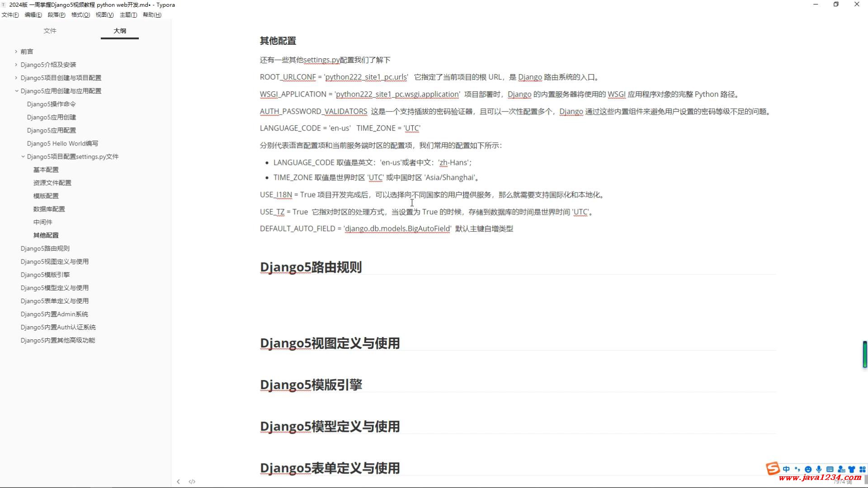Open the 视图(V) menu
This screenshot has height=488, width=868.
click(104, 15)
